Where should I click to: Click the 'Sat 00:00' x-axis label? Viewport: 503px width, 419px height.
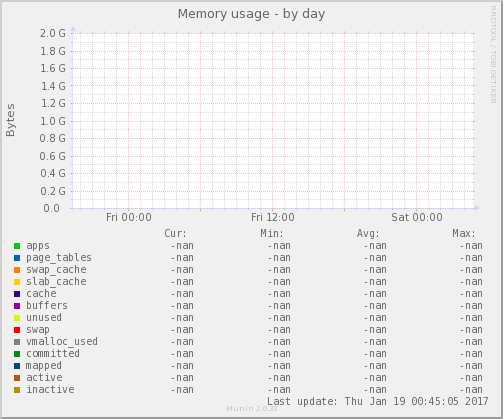coord(417,217)
